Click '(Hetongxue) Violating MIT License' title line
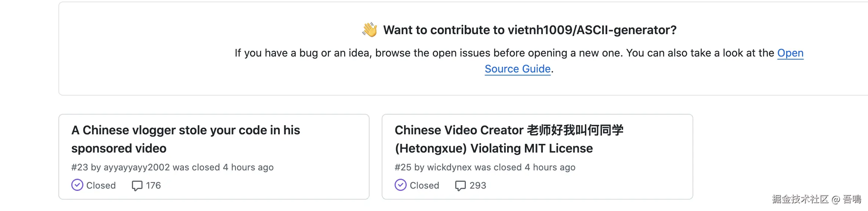Viewport: 868px width, 211px height. (494, 148)
